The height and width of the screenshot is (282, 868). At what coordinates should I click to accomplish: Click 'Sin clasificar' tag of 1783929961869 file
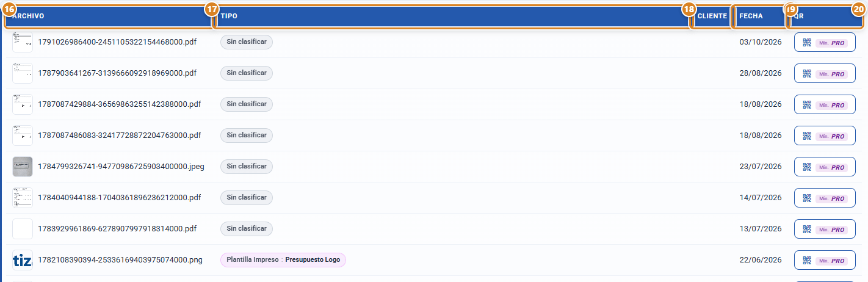[x=247, y=228]
